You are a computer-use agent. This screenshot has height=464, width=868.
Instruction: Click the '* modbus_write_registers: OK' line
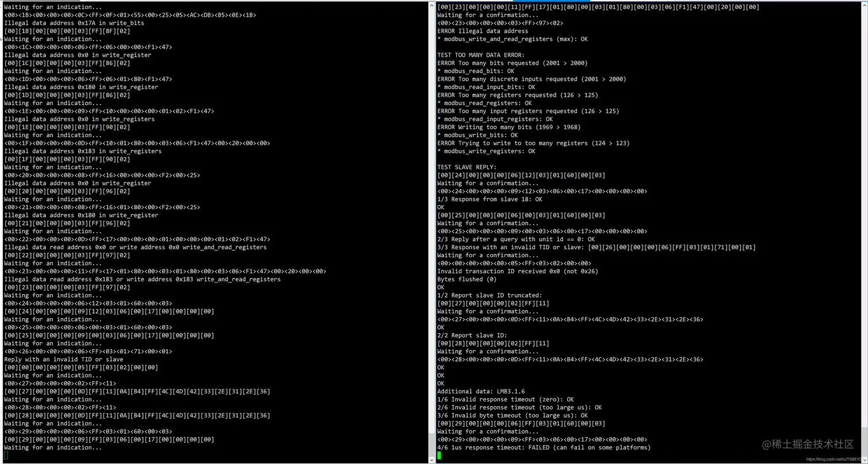point(486,151)
